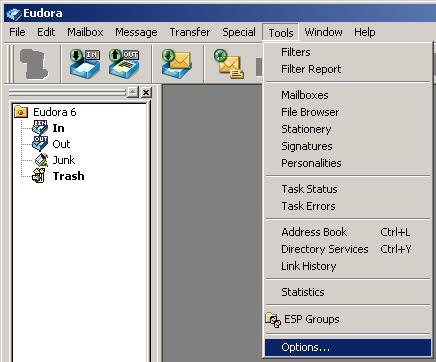Image resolution: width=436 pixels, height=362 pixels.
Task: Open the Out mailbox toolbar icon
Action: (x=124, y=64)
